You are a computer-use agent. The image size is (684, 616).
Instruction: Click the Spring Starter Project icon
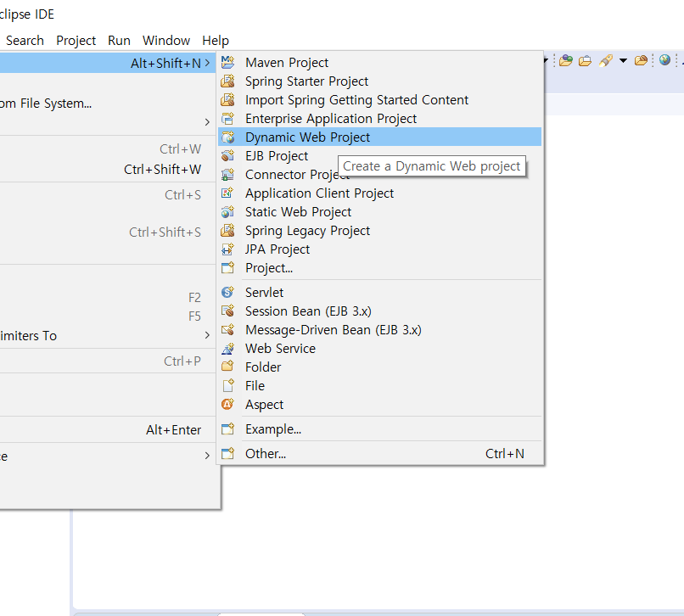pos(227,81)
